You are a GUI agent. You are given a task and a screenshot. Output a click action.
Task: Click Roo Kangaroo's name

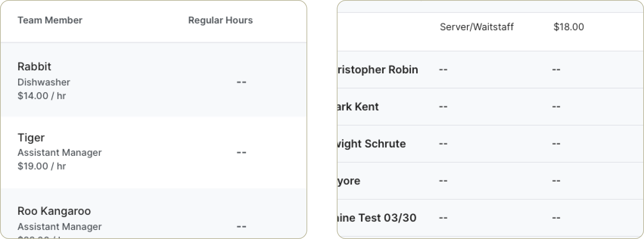(54, 211)
